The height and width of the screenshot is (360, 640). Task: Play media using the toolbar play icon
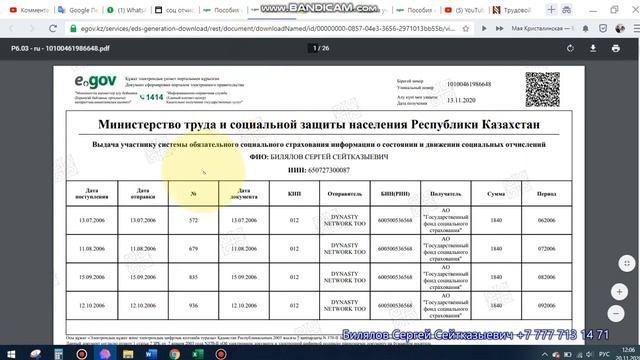point(484,29)
